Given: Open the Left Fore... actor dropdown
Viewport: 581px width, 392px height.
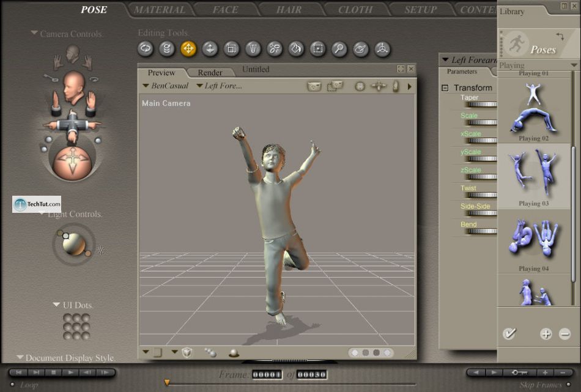Looking at the screenshot, I should (x=220, y=86).
